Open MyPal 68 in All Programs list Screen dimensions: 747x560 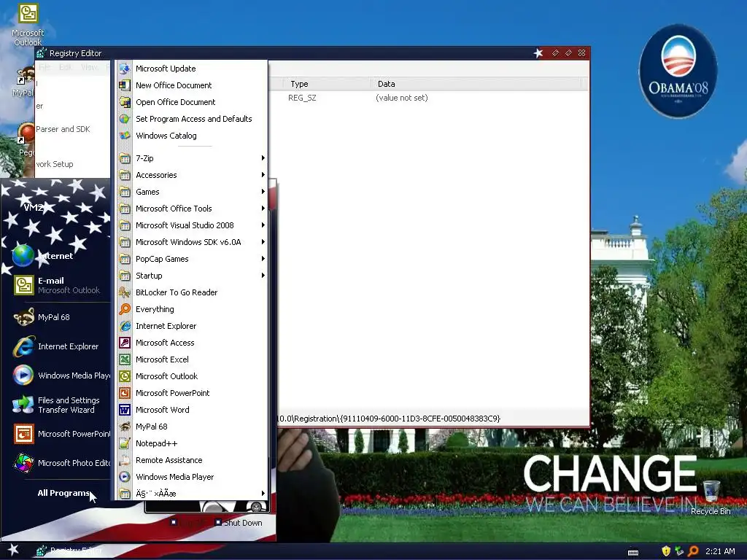pyautogui.click(x=152, y=427)
